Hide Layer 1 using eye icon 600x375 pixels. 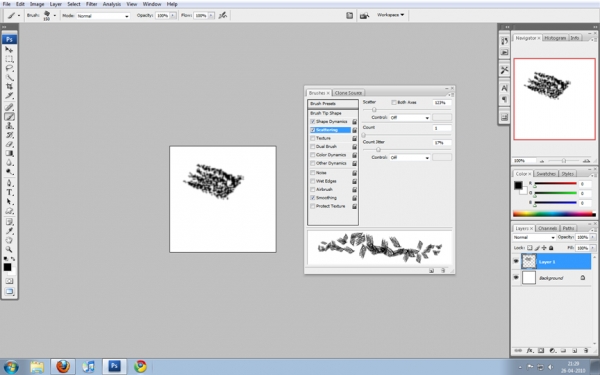coord(516,261)
